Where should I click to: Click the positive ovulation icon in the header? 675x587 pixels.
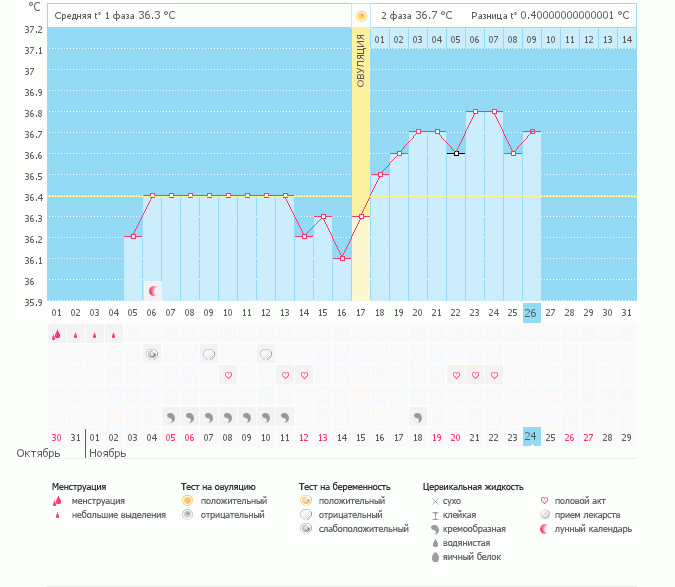(x=361, y=16)
